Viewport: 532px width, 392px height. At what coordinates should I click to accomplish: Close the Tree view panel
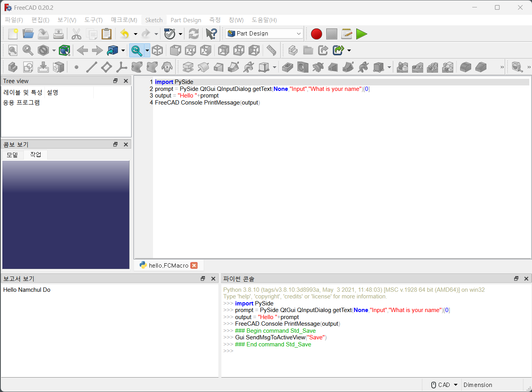coord(126,81)
